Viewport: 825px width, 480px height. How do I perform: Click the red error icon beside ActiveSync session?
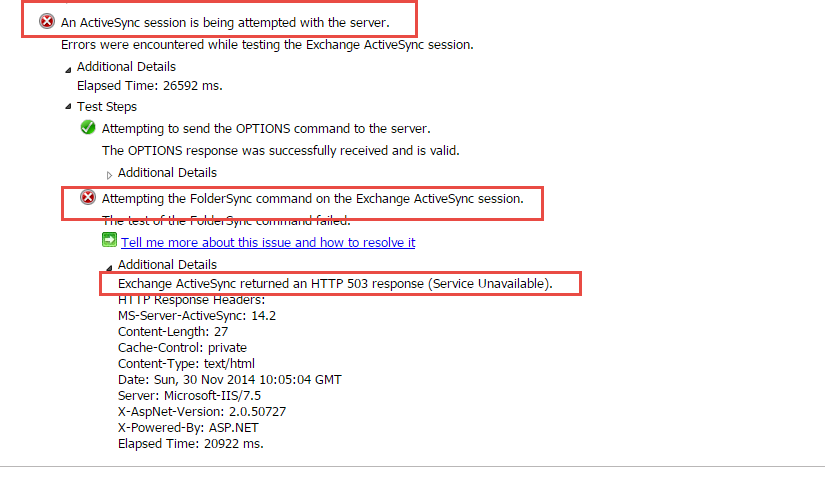(47, 22)
